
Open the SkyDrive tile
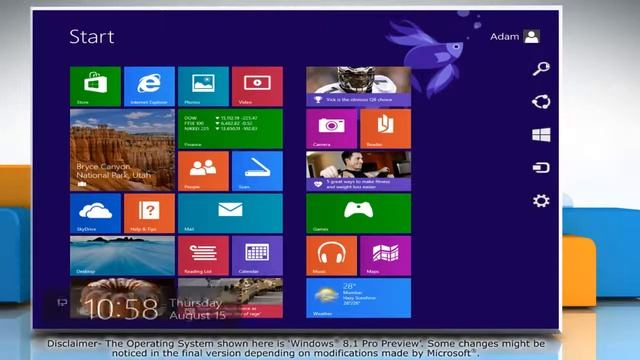pos(95,213)
